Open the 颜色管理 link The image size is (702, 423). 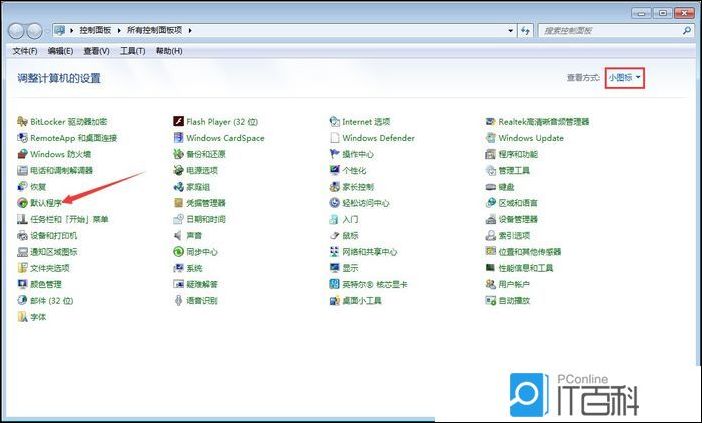(x=46, y=284)
